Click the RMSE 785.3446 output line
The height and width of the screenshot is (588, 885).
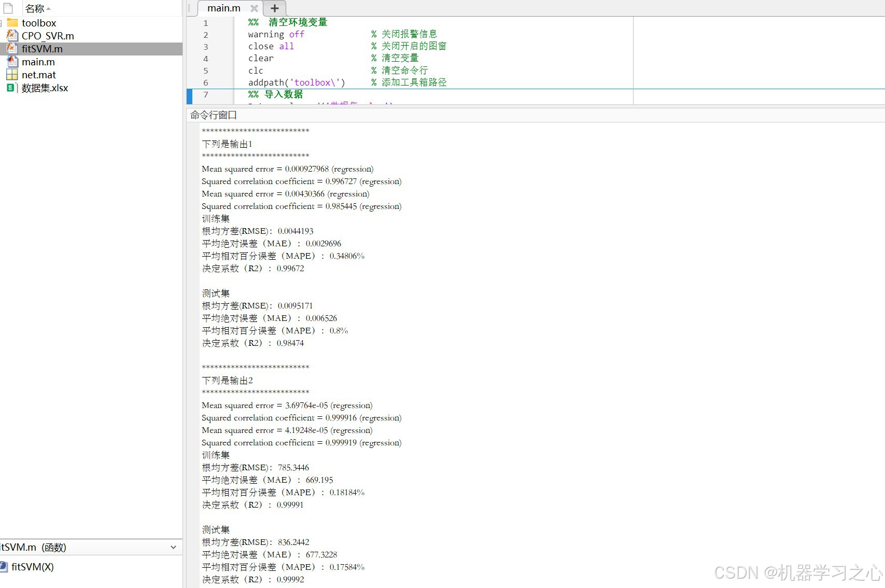[256, 467]
